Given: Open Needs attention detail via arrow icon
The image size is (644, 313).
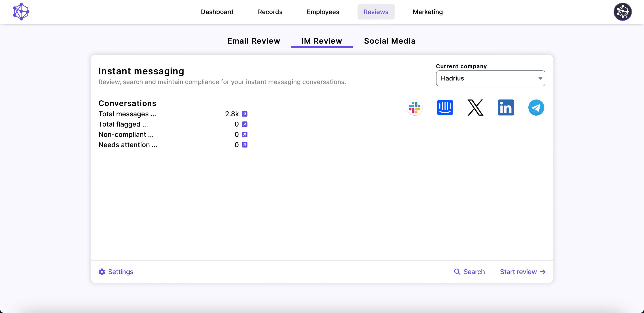Looking at the screenshot, I should (x=245, y=145).
